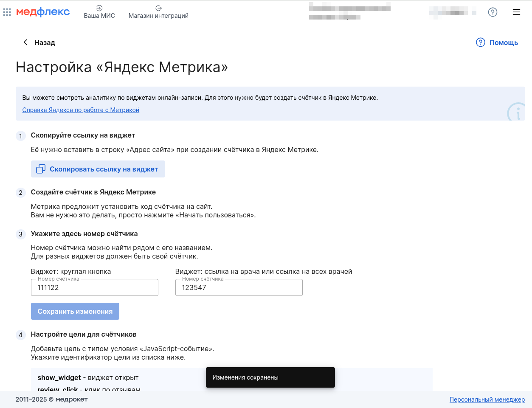532x408 pixels.
Task: Open the apps grid menu icon
Action: coord(7,12)
